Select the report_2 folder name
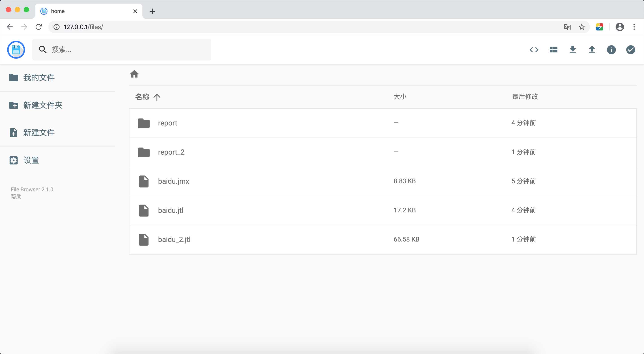This screenshot has width=644, height=354. [x=171, y=152]
